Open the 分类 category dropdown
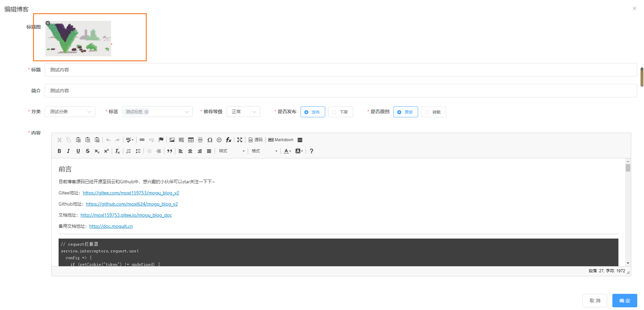 pos(70,112)
